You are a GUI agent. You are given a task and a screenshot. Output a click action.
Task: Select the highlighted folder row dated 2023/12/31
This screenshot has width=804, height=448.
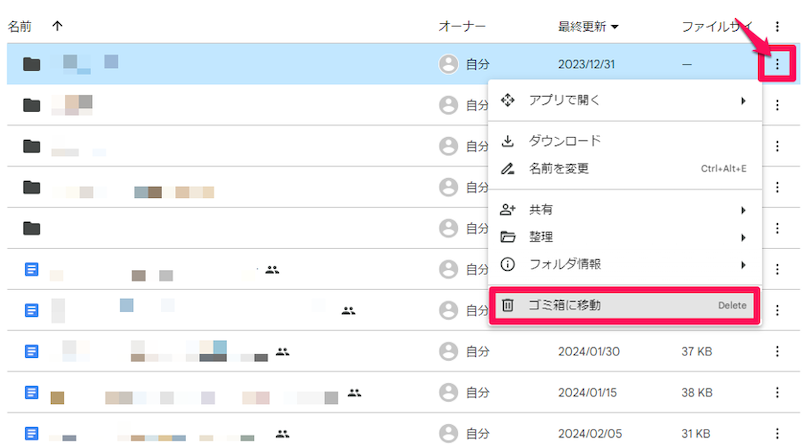click(x=250, y=65)
